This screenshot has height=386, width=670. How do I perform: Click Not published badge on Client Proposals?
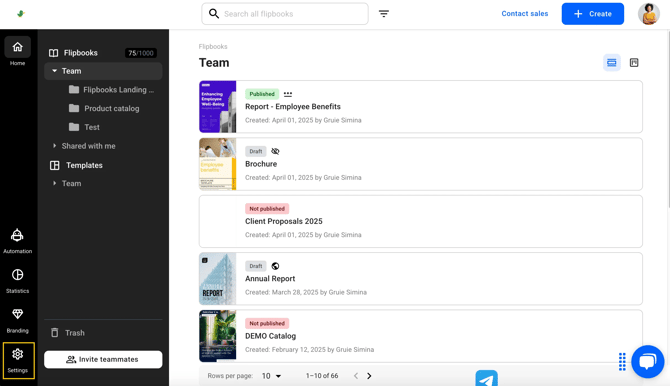[x=267, y=209]
